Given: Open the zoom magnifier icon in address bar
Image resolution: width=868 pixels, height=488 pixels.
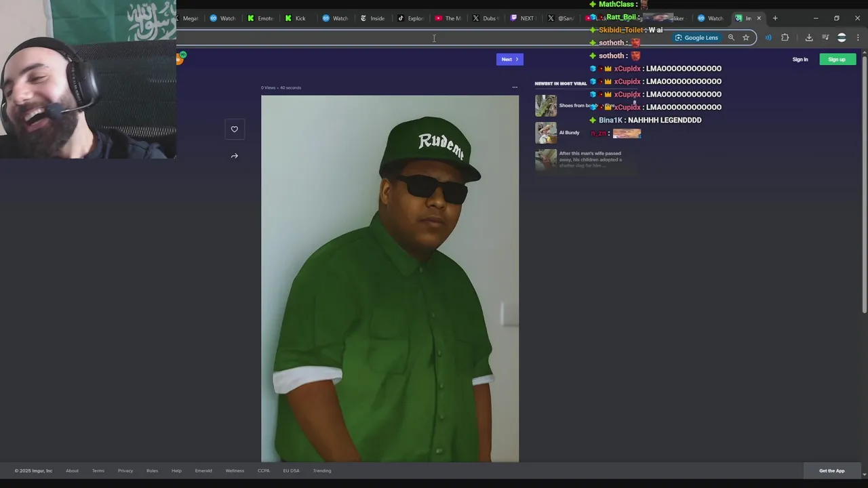Looking at the screenshot, I should pos(731,38).
